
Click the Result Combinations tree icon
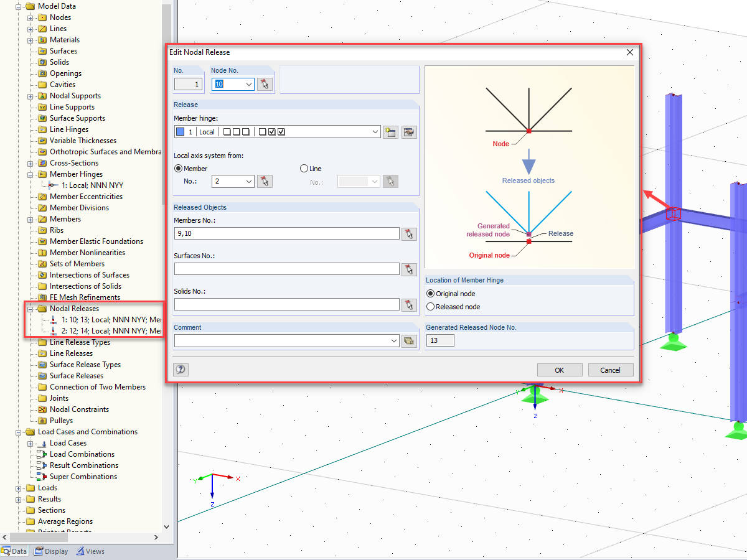point(42,465)
